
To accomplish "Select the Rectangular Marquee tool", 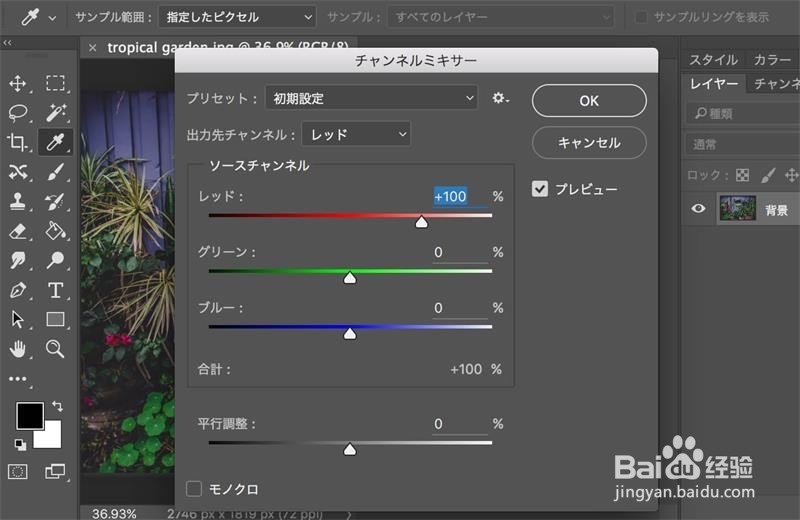I will click(55, 83).
